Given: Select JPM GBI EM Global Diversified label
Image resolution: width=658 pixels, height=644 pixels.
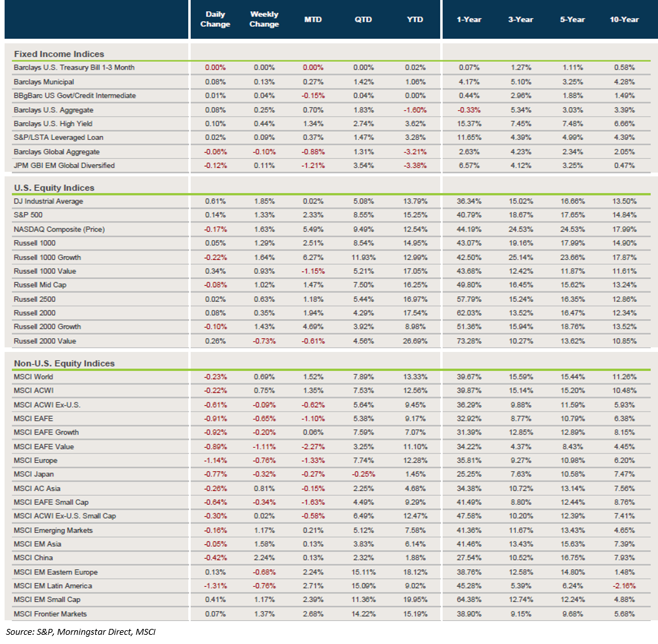Looking at the screenshot, I should click(64, 166).
